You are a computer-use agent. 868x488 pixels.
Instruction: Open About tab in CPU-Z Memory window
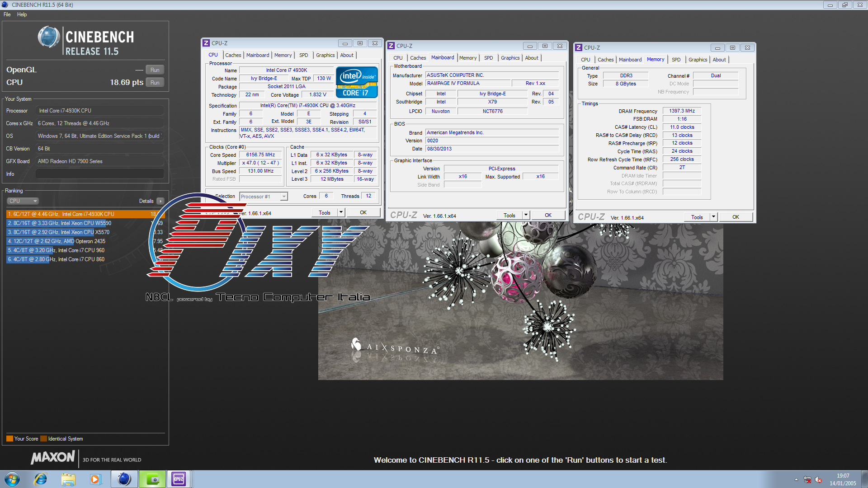click(x=719, y=60)
